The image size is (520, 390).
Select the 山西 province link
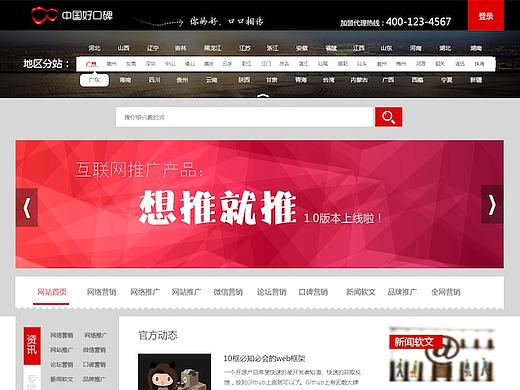pyautogui.click(x=123, y=48)
